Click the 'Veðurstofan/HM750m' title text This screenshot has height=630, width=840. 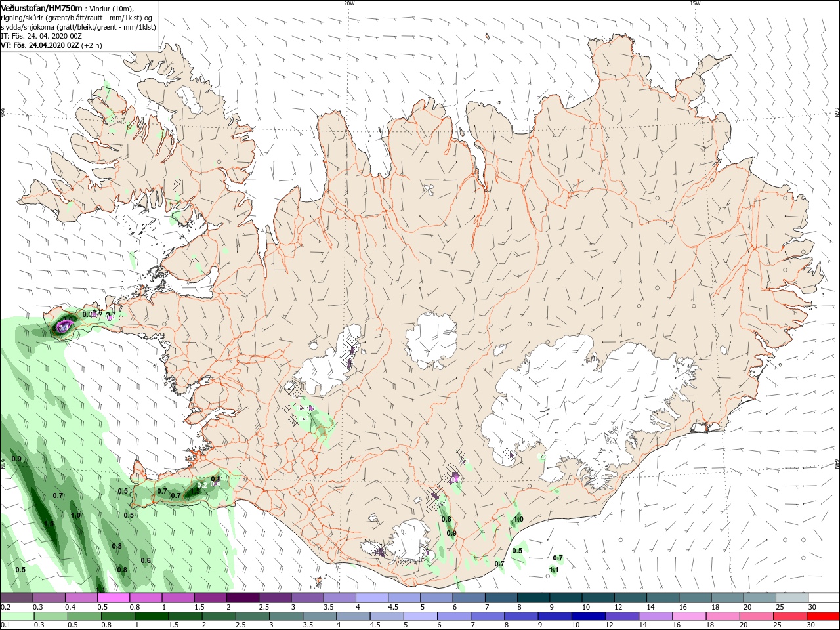[x=41, y=8]
